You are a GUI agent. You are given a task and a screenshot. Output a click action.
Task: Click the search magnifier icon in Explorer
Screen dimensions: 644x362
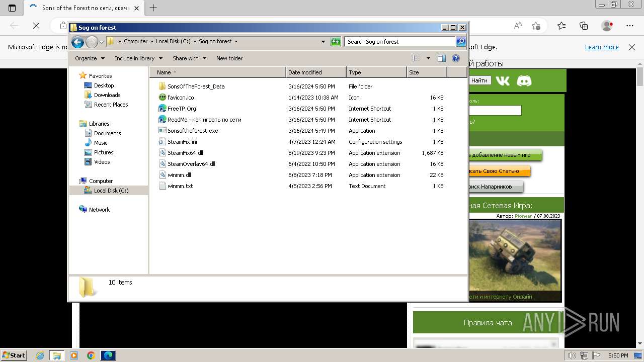pyautogui.click(x=461, y=42)
